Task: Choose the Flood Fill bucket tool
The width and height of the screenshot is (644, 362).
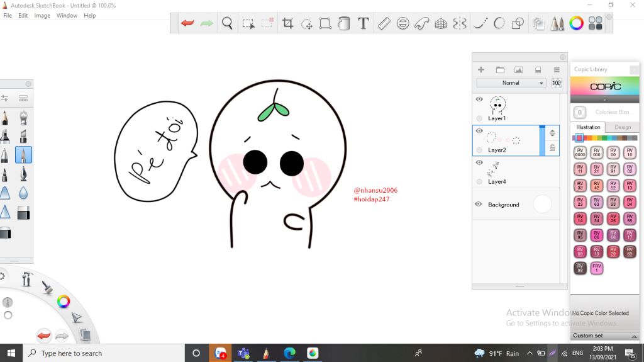Action: click(344, 23)
